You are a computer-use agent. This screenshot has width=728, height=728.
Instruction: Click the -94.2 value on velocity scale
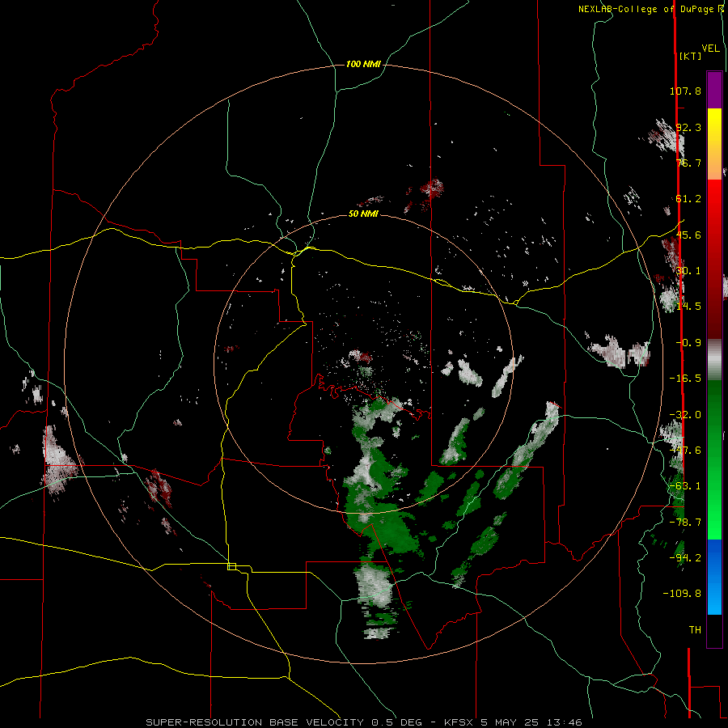pyautogui.click(x=685, y=557)
